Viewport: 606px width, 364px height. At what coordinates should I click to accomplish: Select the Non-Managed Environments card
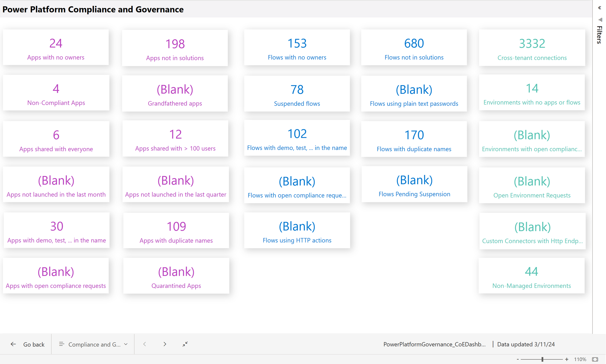tap(531, 276)
